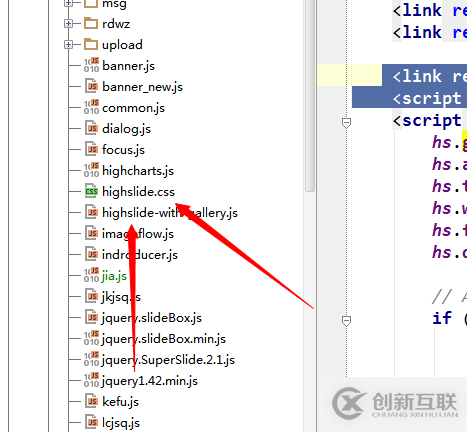Click the jia.js file icon
Image resolution: width=467 pixels, height=432 pixels.
91,275
